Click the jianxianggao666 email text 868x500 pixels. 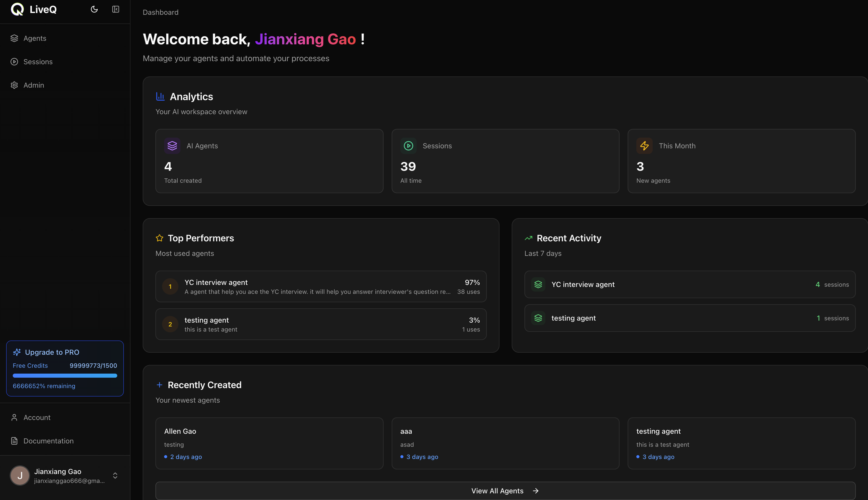(x=69, y=481)
